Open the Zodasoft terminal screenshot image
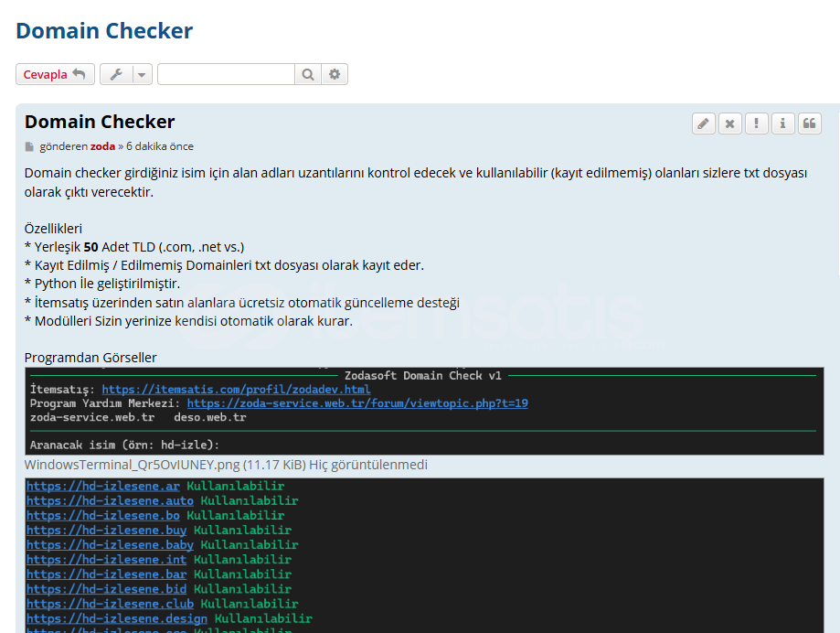Screen dimensions: 840x633 (424, 411)
